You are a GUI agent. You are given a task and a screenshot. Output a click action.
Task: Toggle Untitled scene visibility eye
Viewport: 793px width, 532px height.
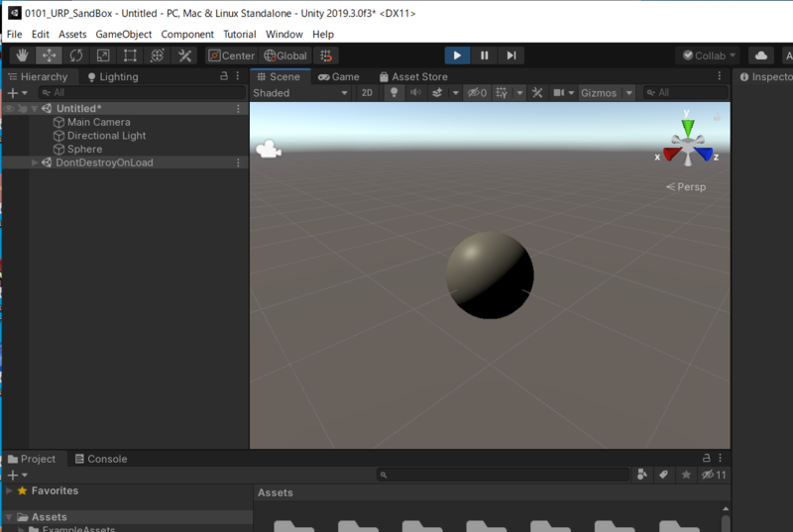9,109
